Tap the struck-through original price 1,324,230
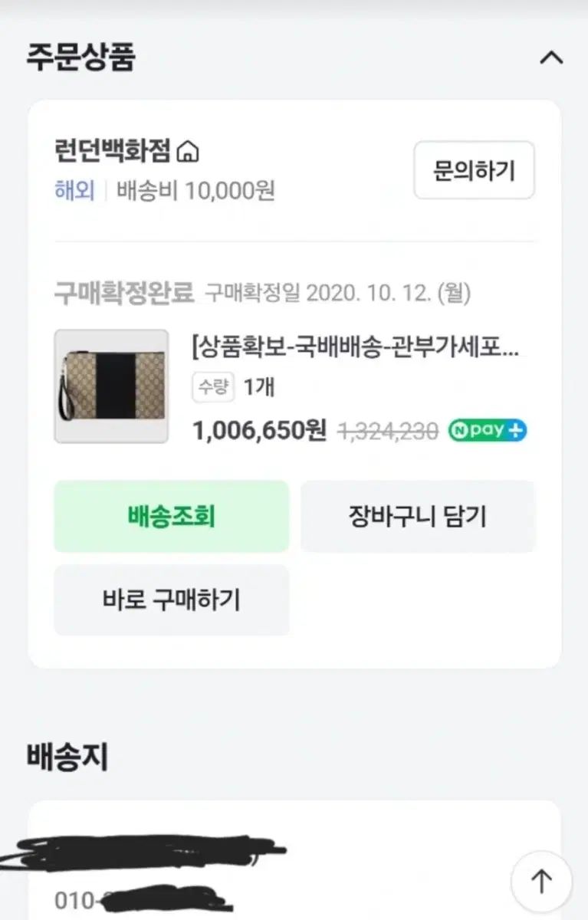The width and height of the screenshot is (588, 920). pos(388,431)
